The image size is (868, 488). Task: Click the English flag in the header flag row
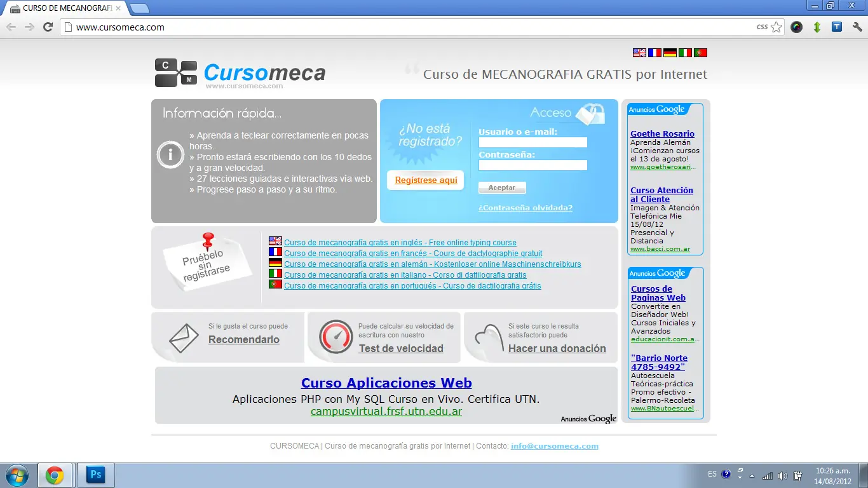639,53
